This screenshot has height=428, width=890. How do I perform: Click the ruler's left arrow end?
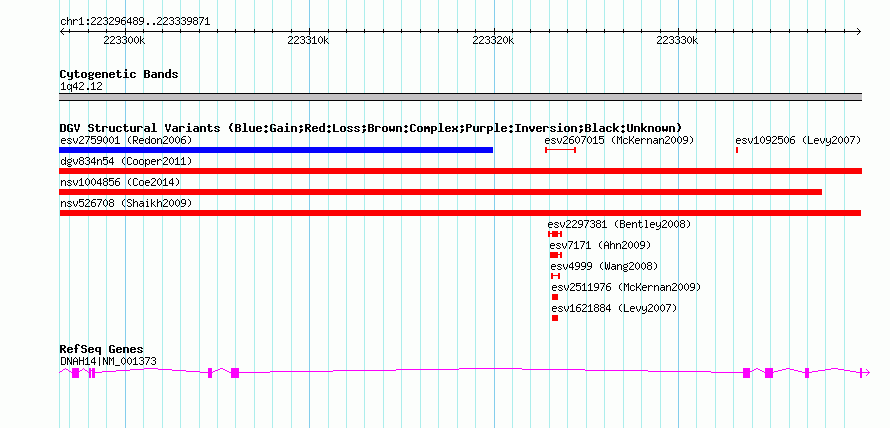[62, 31]
